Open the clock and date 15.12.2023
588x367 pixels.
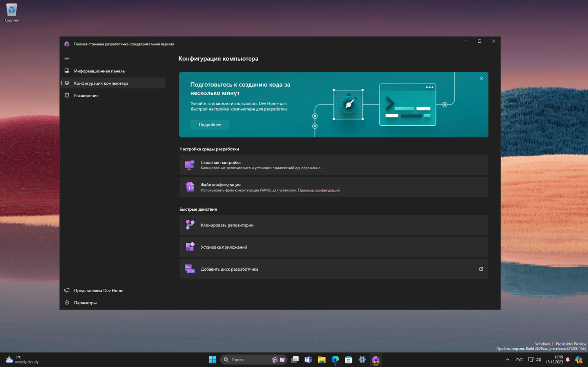(554, 360)
